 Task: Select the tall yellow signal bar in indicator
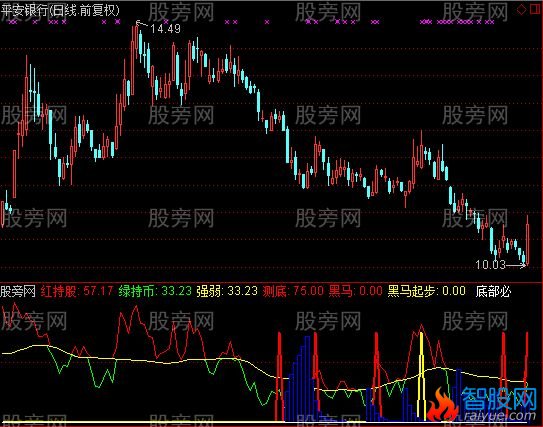click(x=421, y=377)
